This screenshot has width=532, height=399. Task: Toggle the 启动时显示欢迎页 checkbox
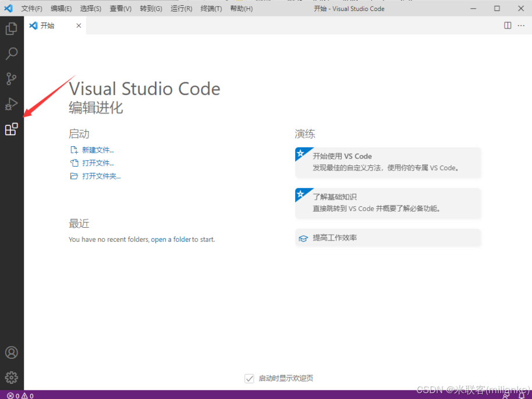pyautogui.click(x=249, y=378)
